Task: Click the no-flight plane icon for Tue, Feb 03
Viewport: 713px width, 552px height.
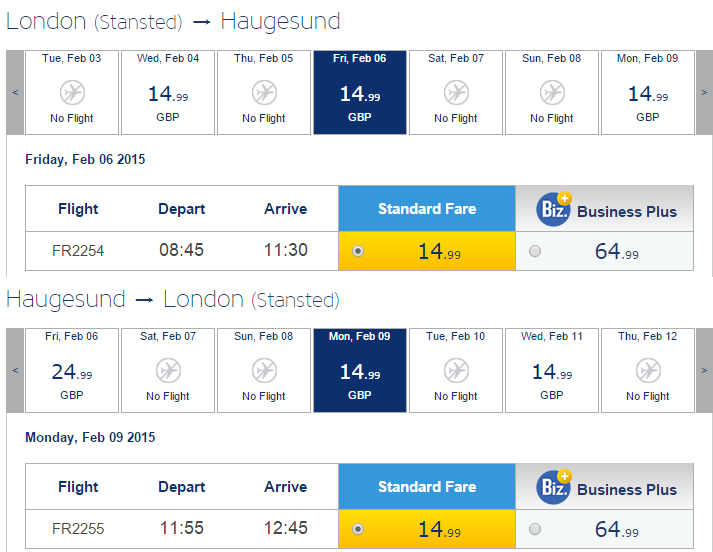Action: 72,93
